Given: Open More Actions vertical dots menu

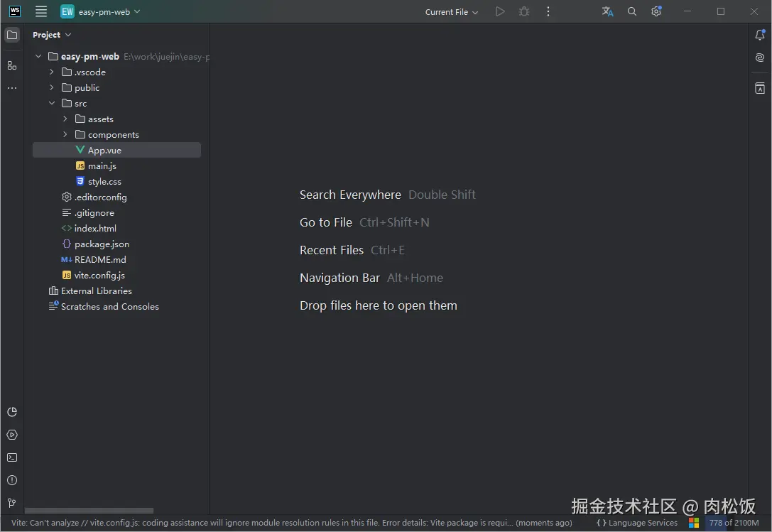Looking at the screenshot, I should click(548, 11).
